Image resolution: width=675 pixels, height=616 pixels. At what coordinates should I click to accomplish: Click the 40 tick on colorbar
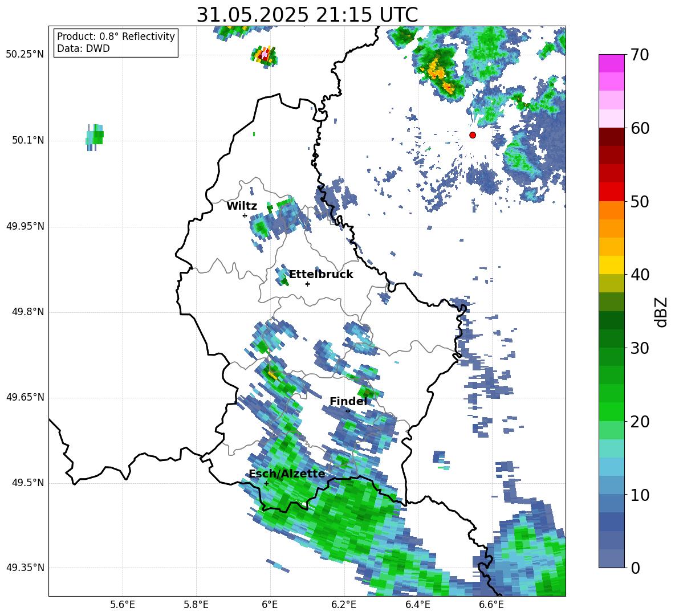[640, 275]
